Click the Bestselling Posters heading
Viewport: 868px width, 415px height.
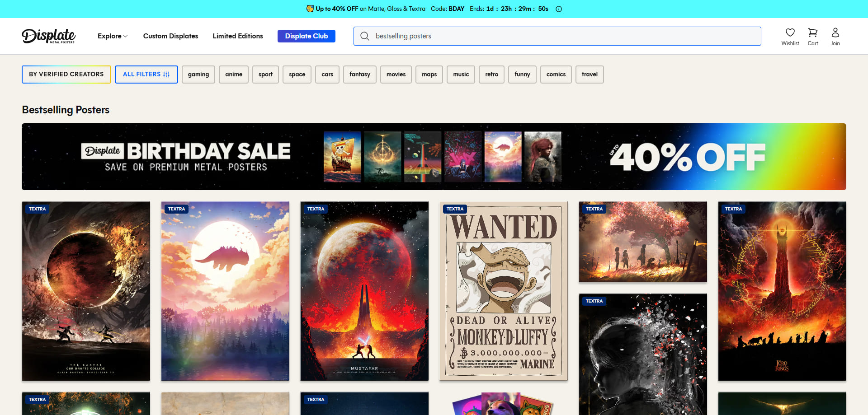[66, 110]
